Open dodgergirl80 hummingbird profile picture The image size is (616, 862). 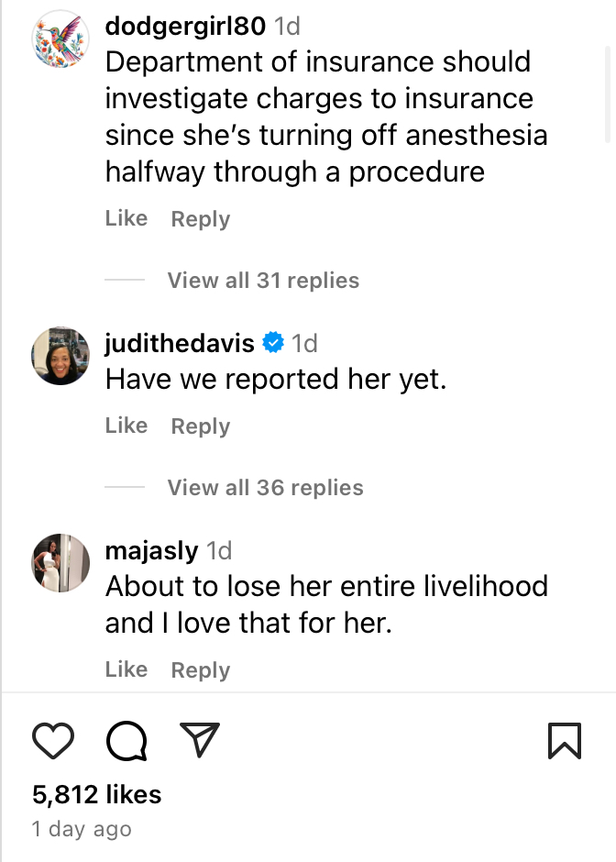coord(60,39)
